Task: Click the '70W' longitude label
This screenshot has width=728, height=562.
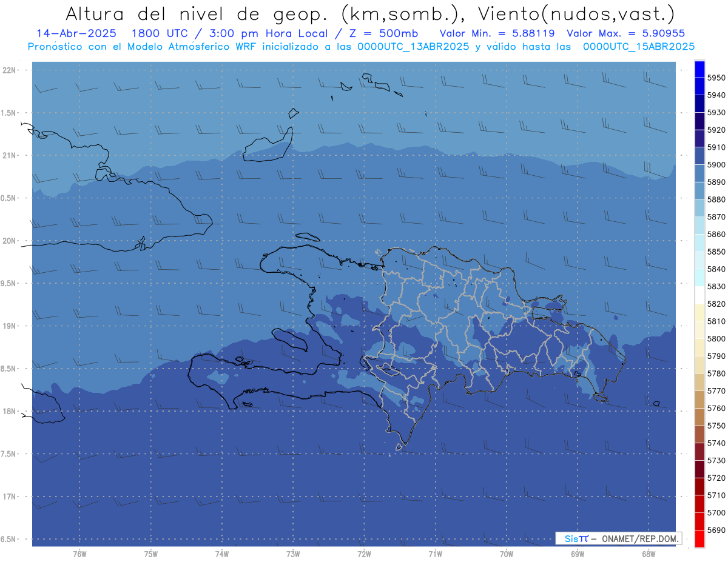Action: [507, 554]
